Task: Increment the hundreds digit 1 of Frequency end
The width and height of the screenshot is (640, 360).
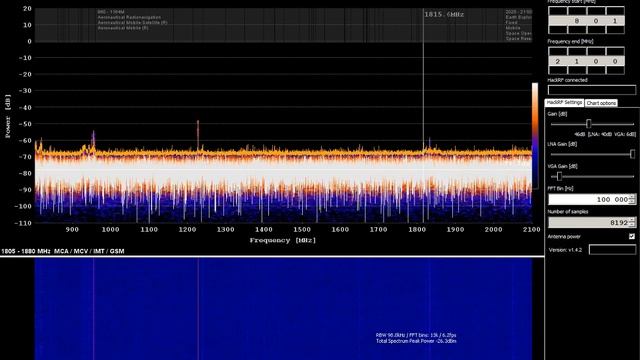Action: click(x=577, y=51)
